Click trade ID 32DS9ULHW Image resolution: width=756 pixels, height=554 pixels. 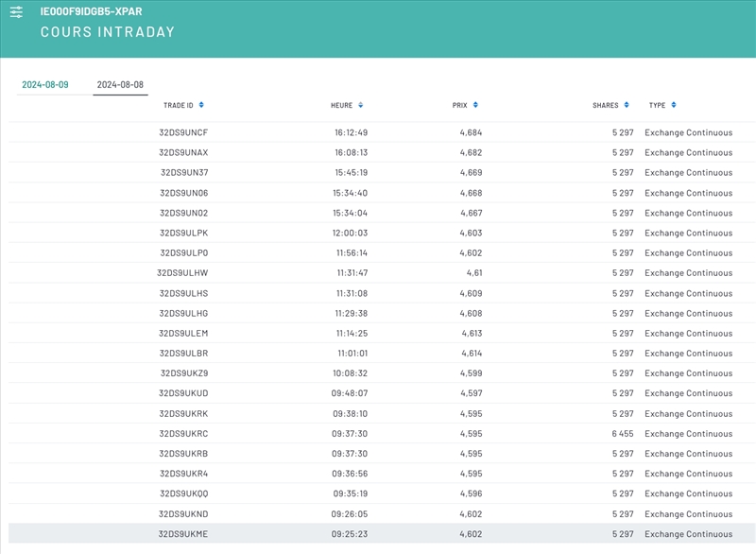pos(182,273)
